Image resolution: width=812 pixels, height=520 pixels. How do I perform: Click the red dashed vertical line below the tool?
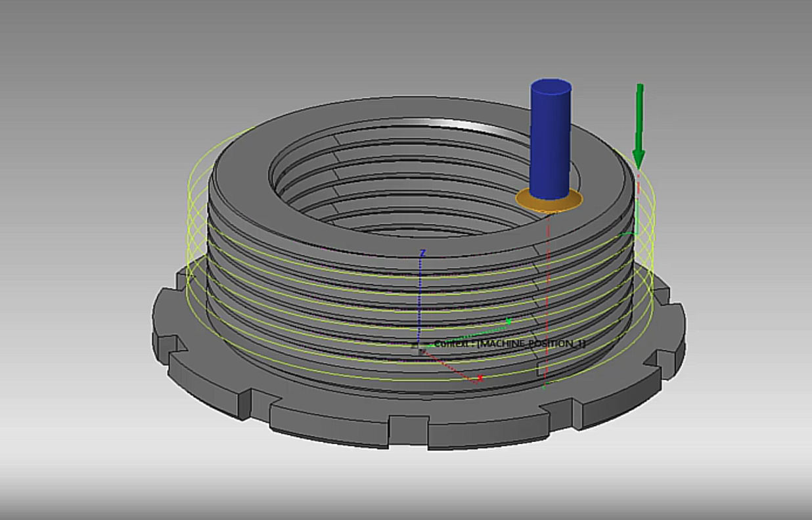point(547,295)
